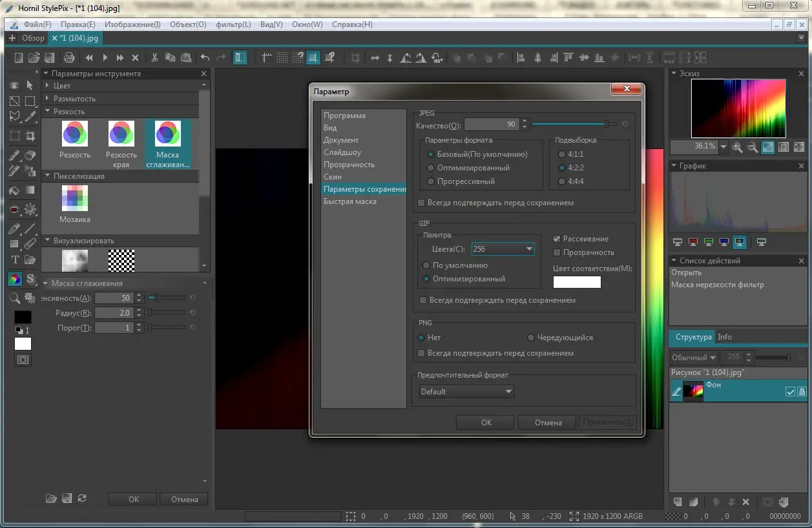Image resolution: width=812 pixels, height=528 pixels.
Task: Show the red channel histogram
Action: click(692, 243)
